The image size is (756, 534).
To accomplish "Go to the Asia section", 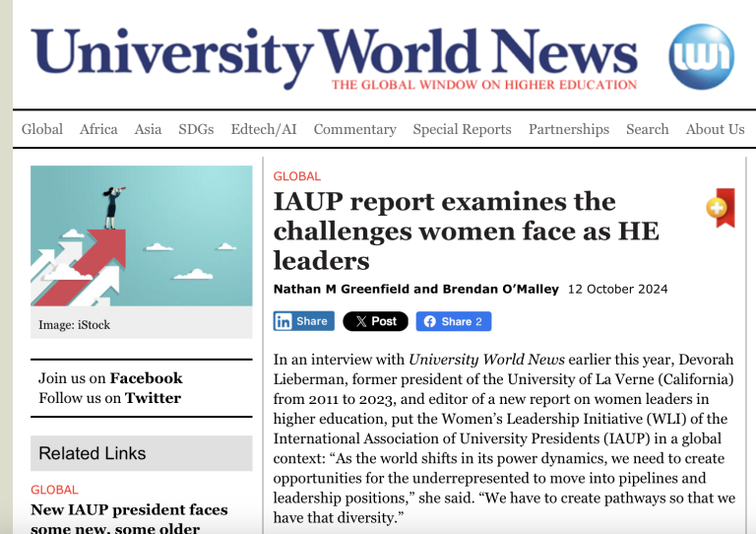I will pos(148,129).
